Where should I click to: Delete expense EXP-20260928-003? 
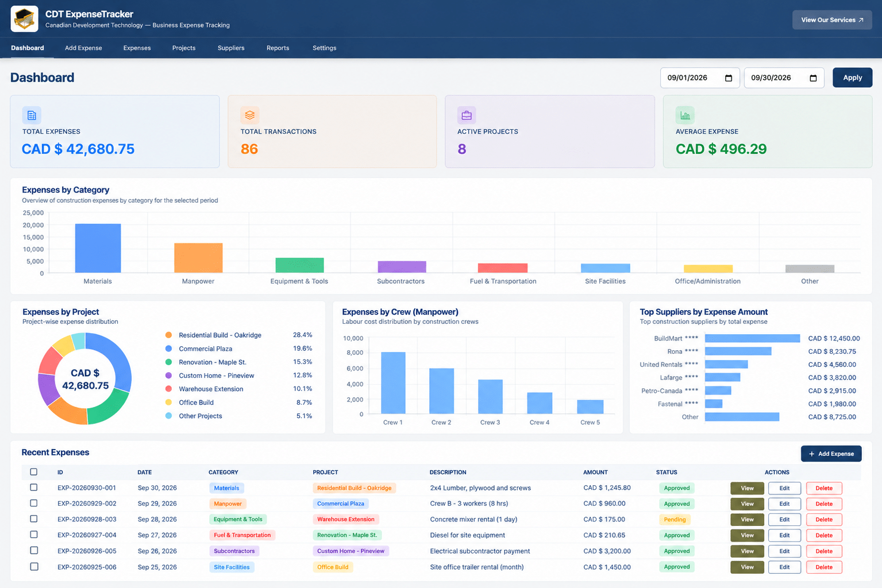pos(824,520)
